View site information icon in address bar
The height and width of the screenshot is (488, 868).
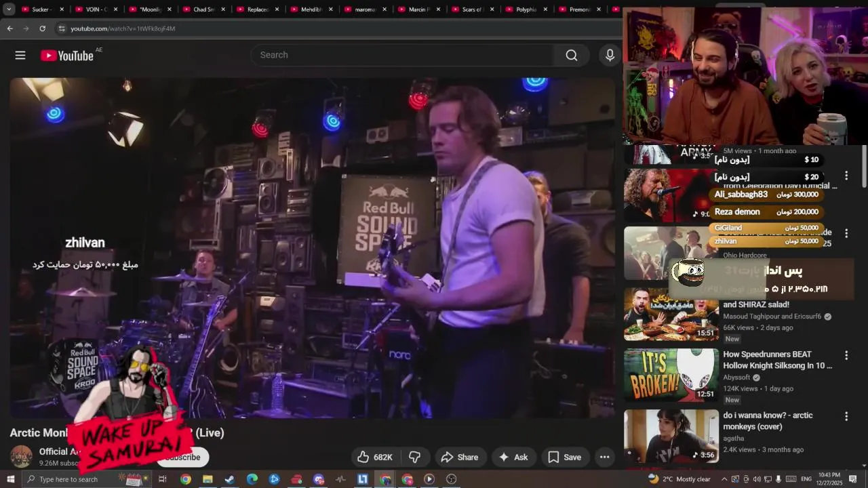point(62,28)
